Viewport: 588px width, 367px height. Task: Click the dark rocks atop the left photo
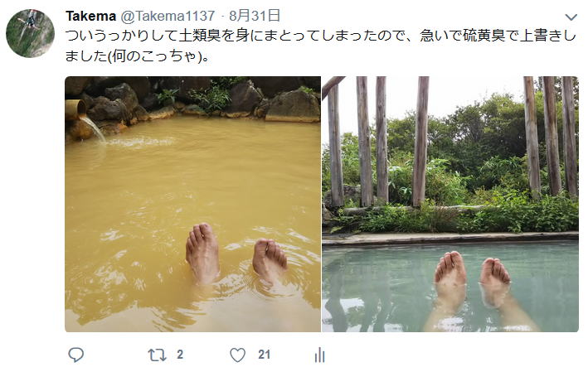click(x=192, y=98)
